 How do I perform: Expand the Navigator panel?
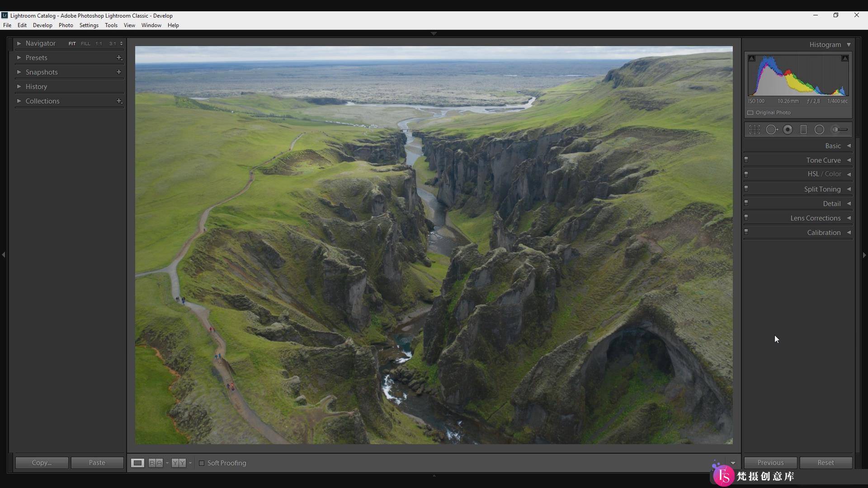coord(19,43)
